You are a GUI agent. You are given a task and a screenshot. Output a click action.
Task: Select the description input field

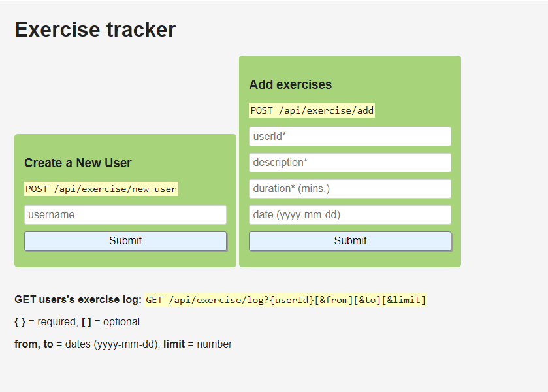[x=350, y=162]
